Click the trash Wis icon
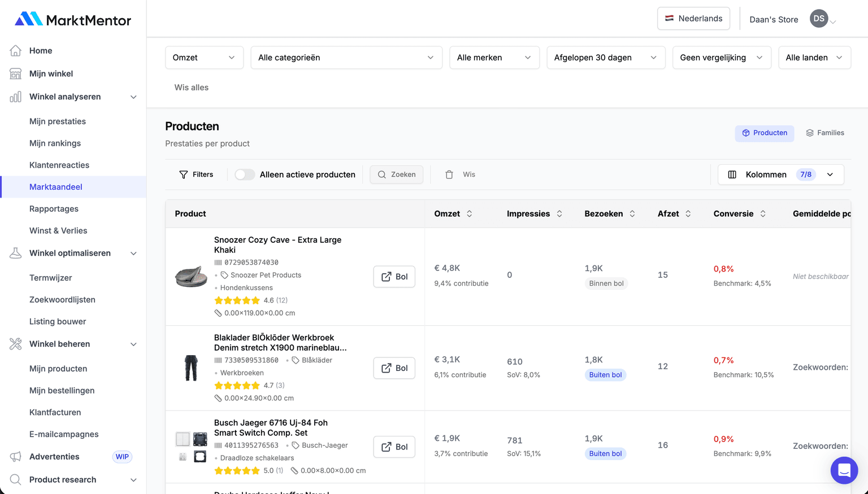The image size is (868, 494). click(449, 175)
